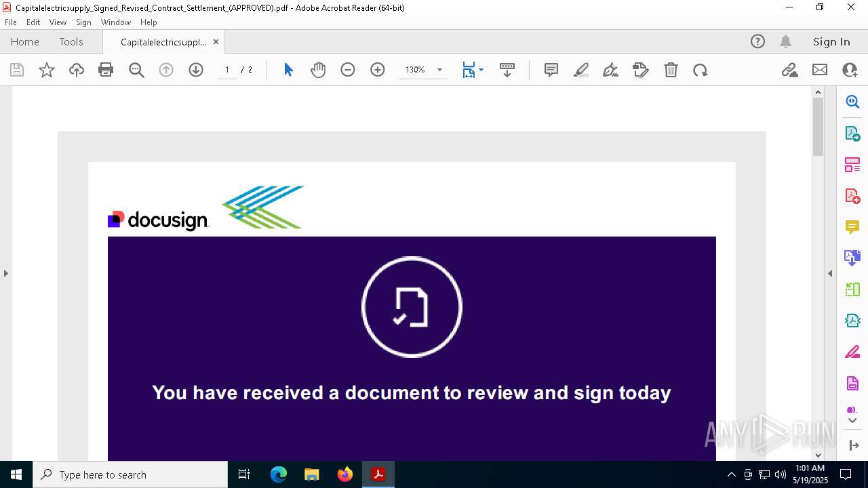Open the Windows Start menu
The height and width of the screenshot is (488, 868).
tap(16, 474)
